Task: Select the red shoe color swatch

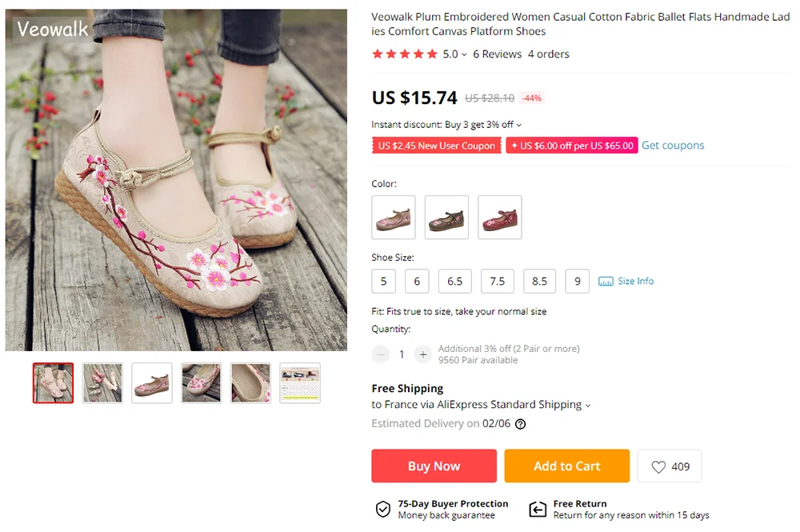Action: point(499,218)
